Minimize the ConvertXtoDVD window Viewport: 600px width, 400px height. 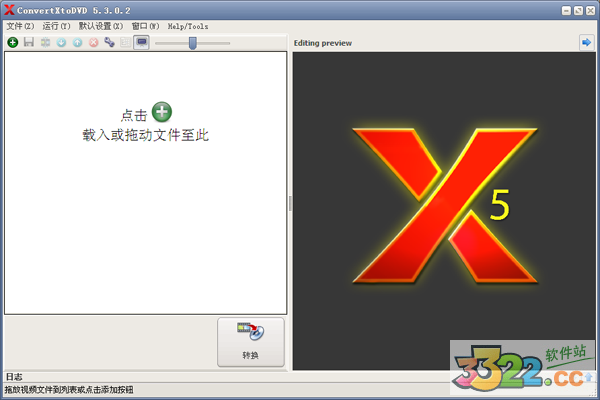[566, 11]
